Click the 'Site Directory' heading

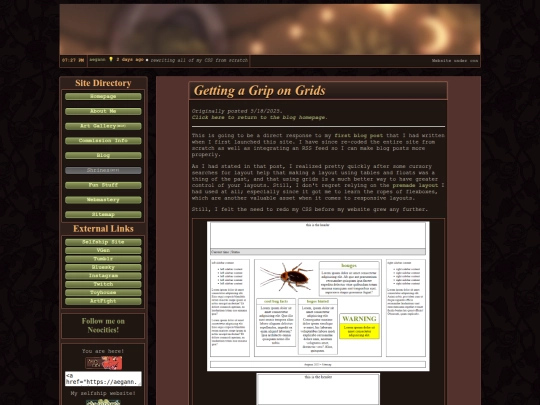tap(103, 83)
